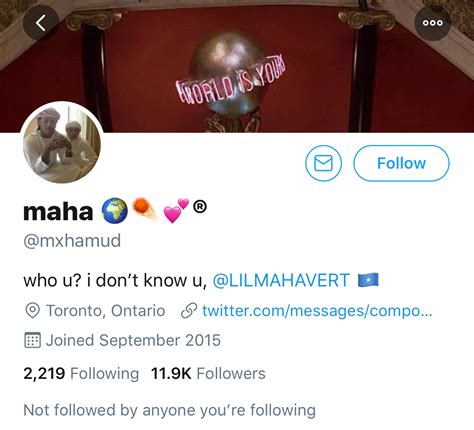Open the World Is Yours header image
The image size is (474, 430).
pos(237,66)
